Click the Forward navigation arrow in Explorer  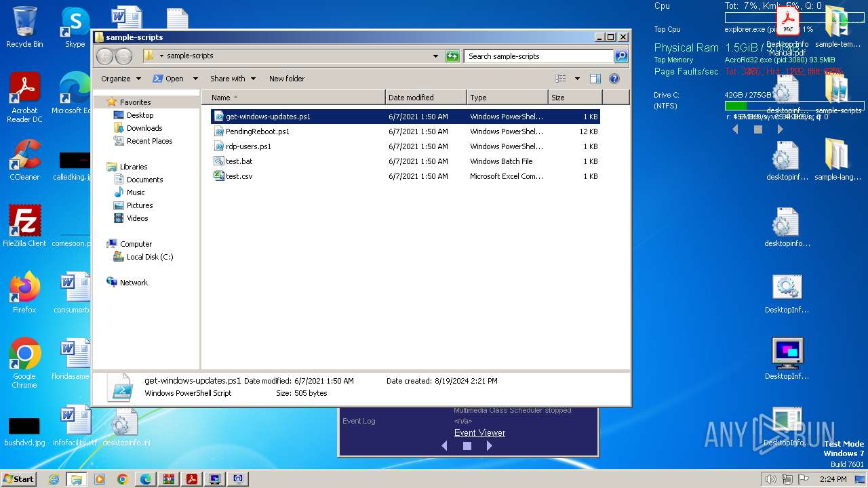pos(123,56)
